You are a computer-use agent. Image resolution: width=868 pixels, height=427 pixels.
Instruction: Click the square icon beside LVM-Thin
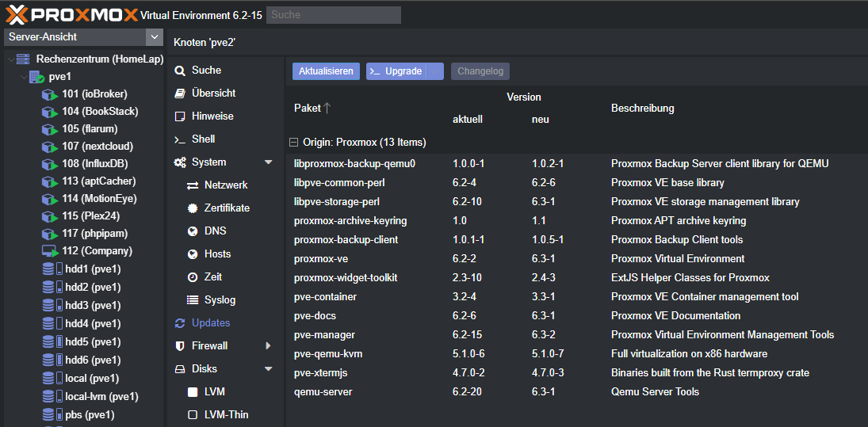click(x=193, y=415)
